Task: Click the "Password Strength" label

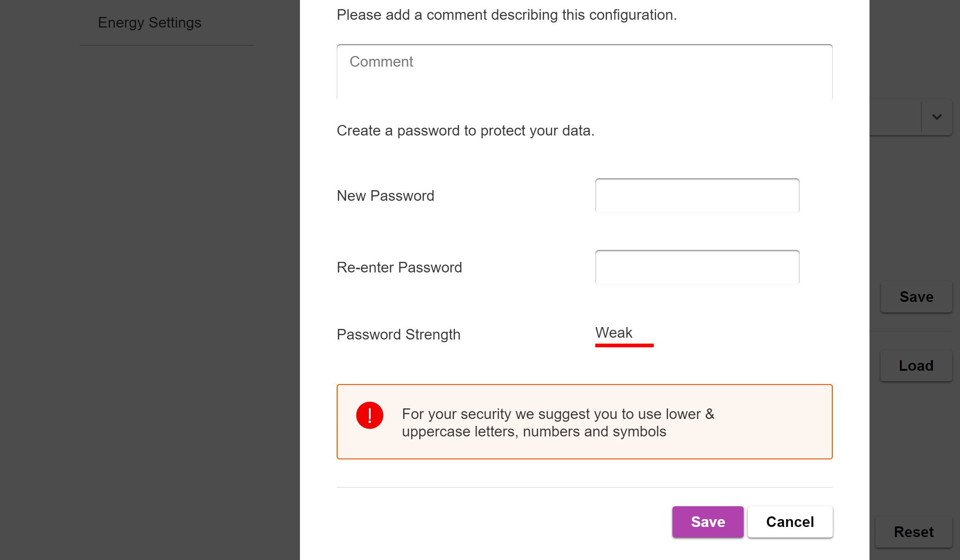Action: click(398, 334)
